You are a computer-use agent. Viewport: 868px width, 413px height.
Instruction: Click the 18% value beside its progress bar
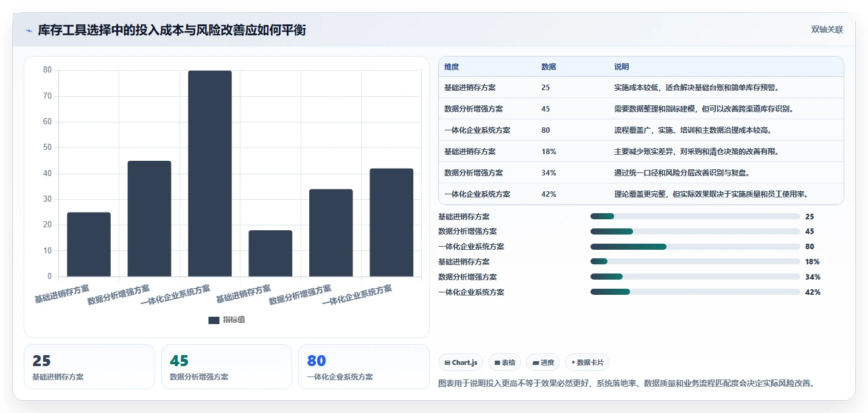click(x=813, y=261)
